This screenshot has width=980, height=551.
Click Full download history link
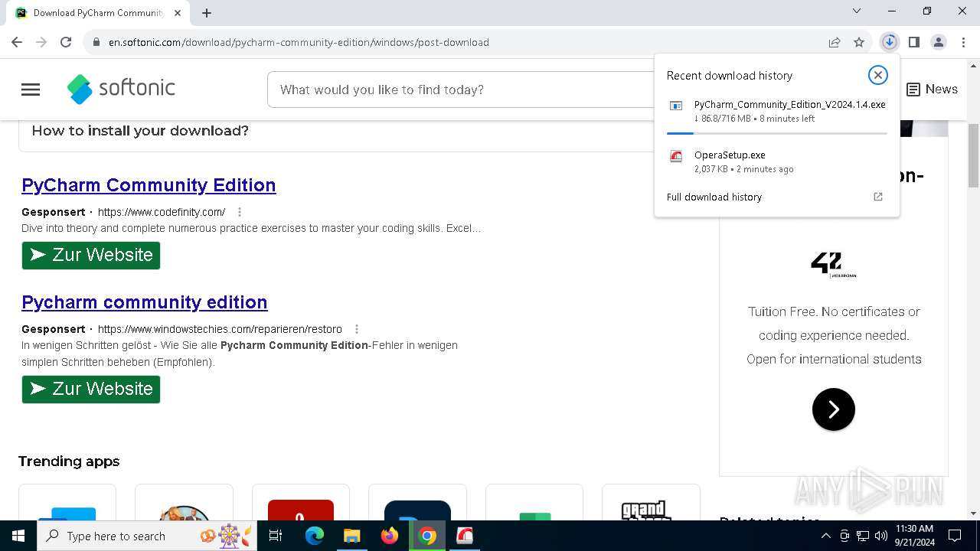(714, 197)
